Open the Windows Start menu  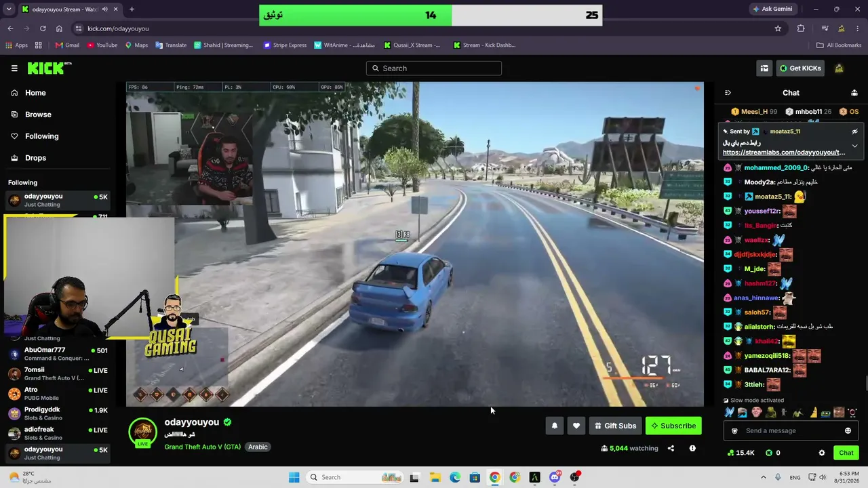point(294,477)
